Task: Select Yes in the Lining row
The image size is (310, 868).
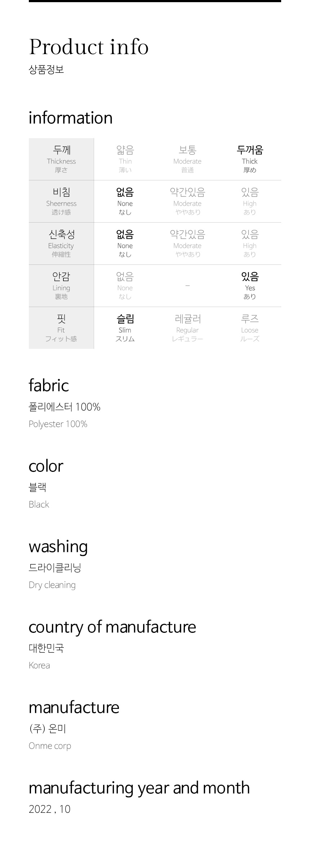Action: [x=250, y=286]
